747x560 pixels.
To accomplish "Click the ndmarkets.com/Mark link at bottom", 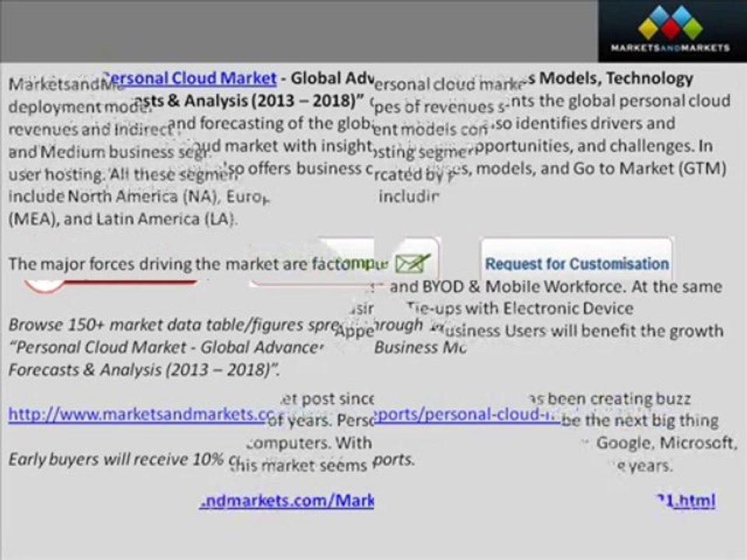I will (x=287, y=500).
